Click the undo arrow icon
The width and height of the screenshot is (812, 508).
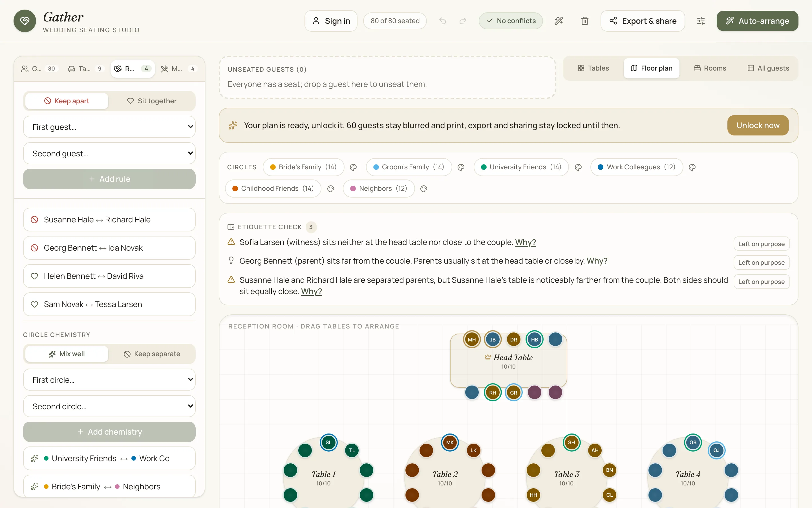443,21
